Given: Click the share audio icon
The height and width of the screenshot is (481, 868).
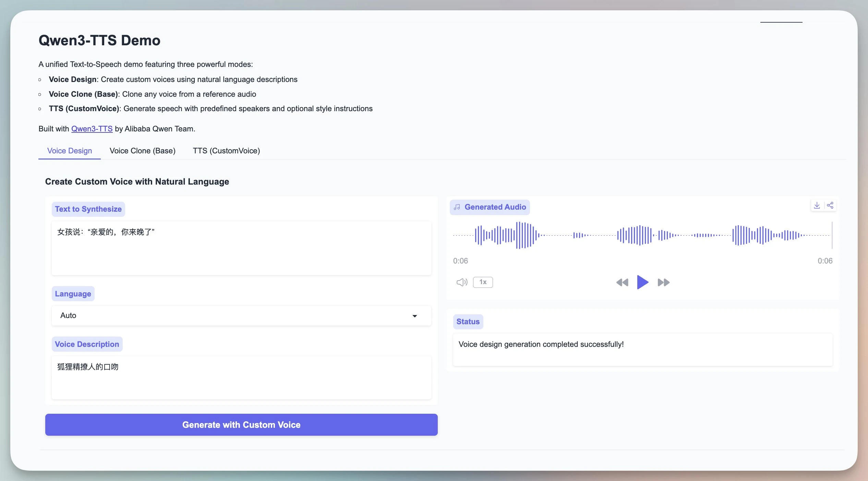Looking at the screenshot, I should pos(830,206).
